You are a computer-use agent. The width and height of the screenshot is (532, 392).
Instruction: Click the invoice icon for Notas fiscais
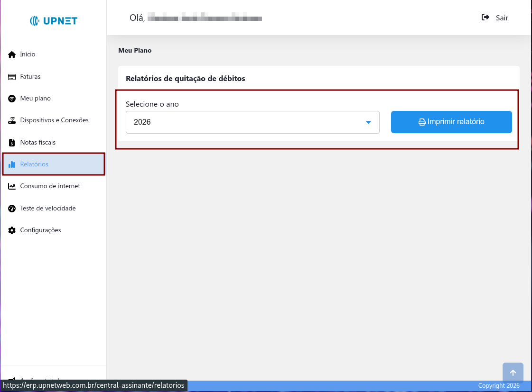tap(12, 143)
